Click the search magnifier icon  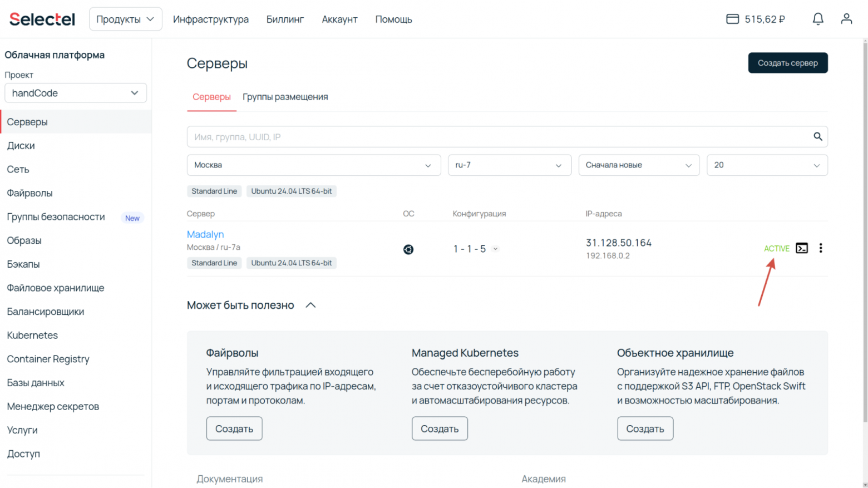817,137
